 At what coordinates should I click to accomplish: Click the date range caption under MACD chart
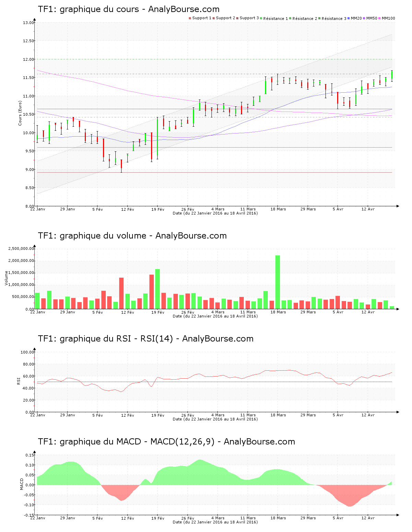pos(215,522)
